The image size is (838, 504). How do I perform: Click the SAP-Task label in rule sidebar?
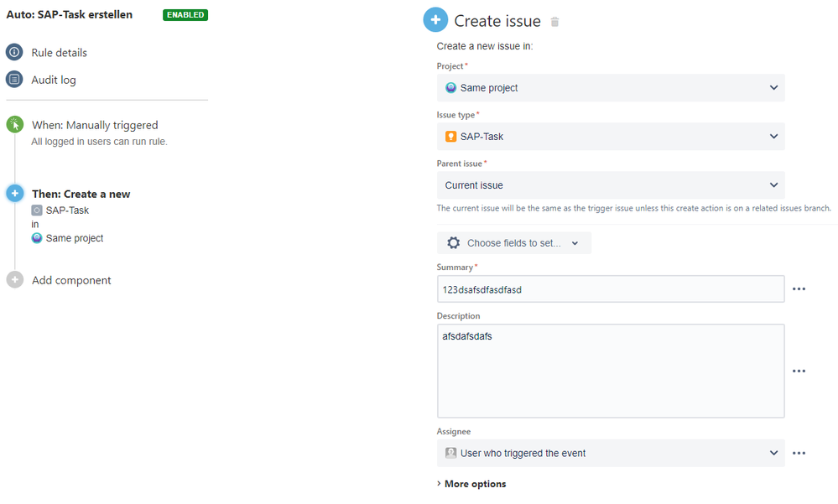pos(67,210)
